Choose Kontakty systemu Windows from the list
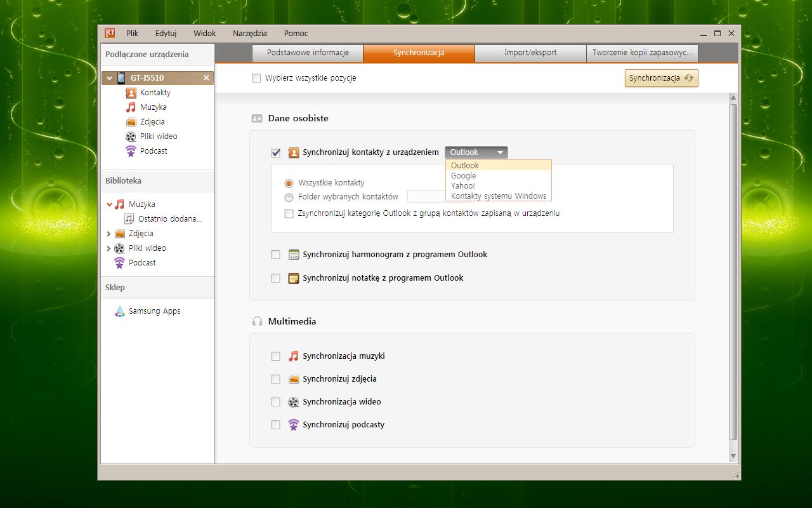 point(499,196)
